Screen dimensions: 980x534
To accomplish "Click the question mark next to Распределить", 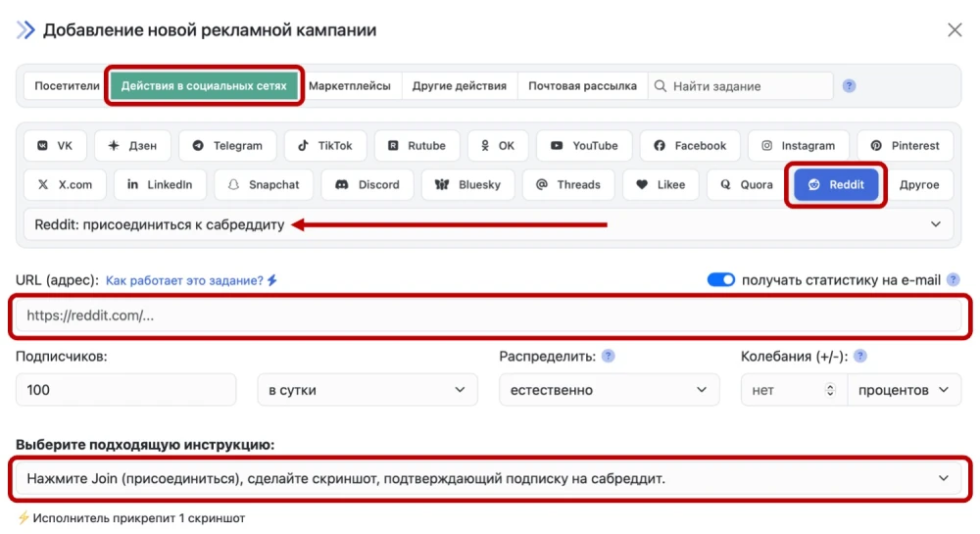I will click(x=609, y=357).
